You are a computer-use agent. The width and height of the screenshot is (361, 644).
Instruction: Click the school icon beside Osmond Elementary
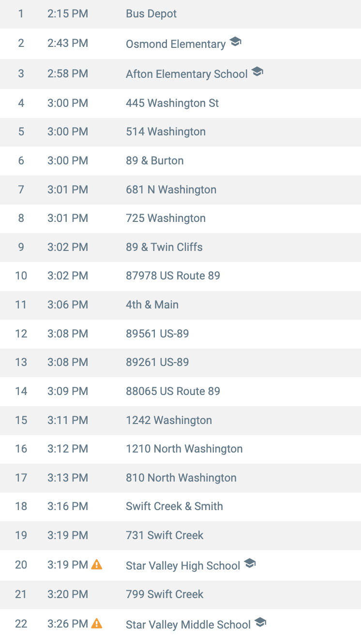[235, 42]
